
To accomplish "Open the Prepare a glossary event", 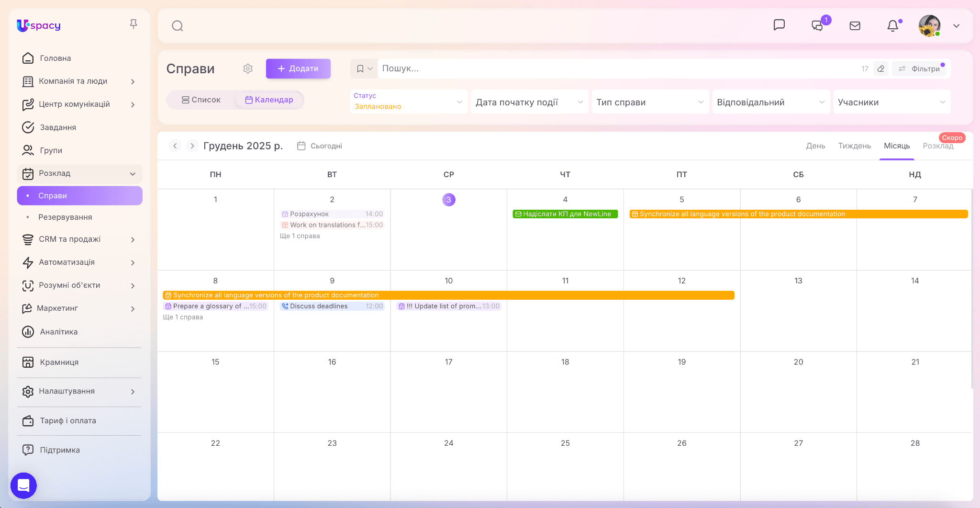I will click(215, 306).
